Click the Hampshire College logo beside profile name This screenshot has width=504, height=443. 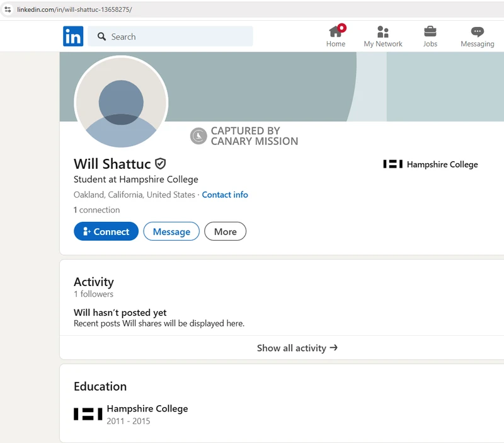pos(392,164)
